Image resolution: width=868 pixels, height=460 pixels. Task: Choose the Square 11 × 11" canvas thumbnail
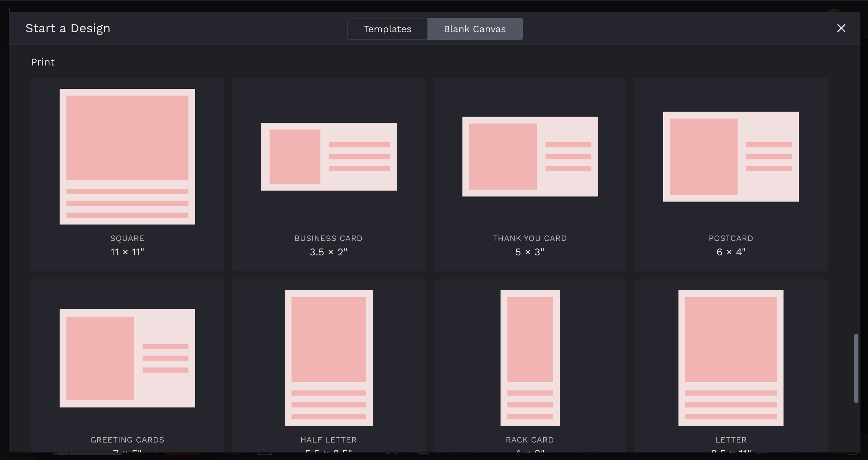pos(127,157)
